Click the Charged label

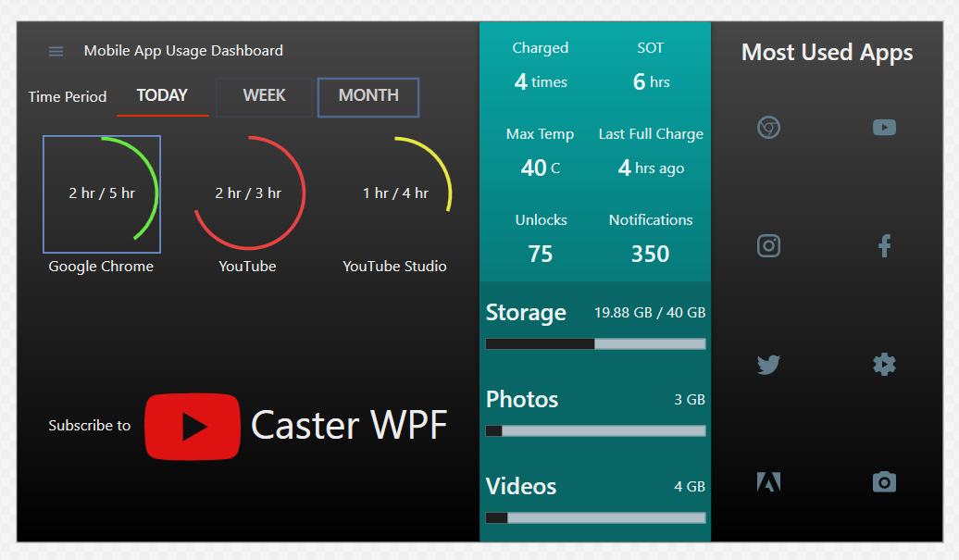coord(541,48)
